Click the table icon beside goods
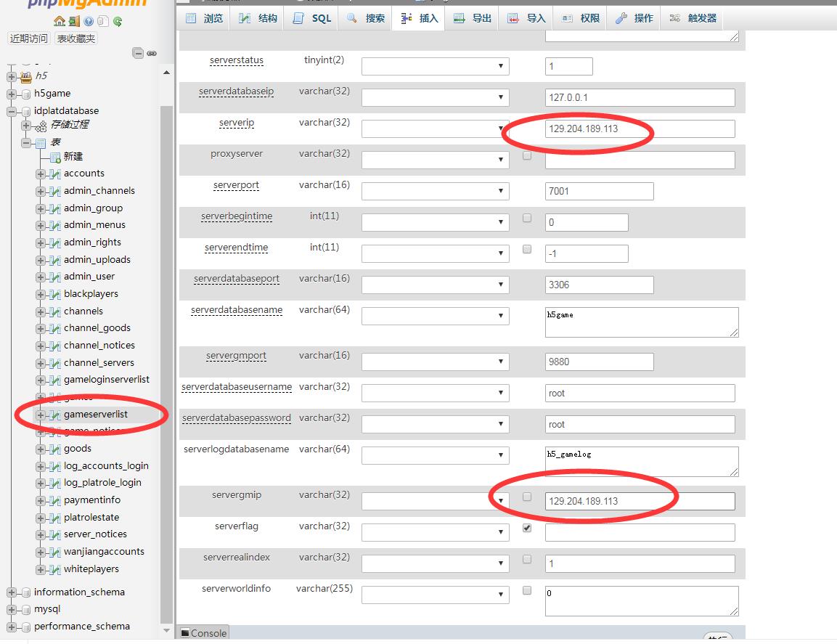The width and height of the screenshot is (837, 644). click(x=55, y=449)
